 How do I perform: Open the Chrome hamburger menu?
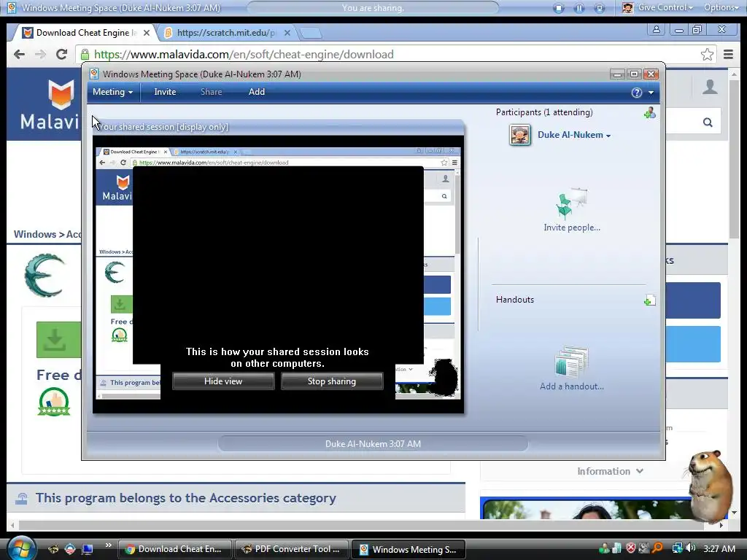point(729,54)
